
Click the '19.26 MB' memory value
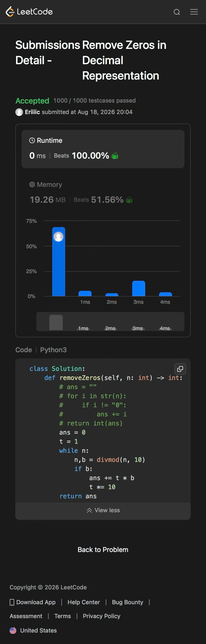coord(47,200)
